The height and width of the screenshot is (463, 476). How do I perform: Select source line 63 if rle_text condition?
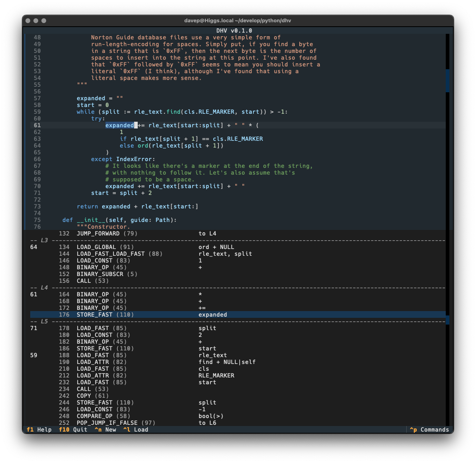238,139
